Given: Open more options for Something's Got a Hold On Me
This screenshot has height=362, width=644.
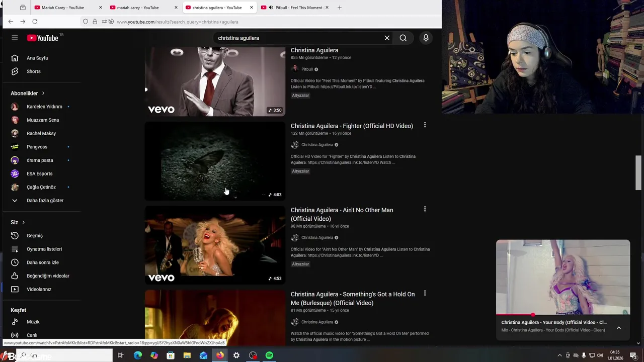Looking at the screenshot, I should 425,293.
